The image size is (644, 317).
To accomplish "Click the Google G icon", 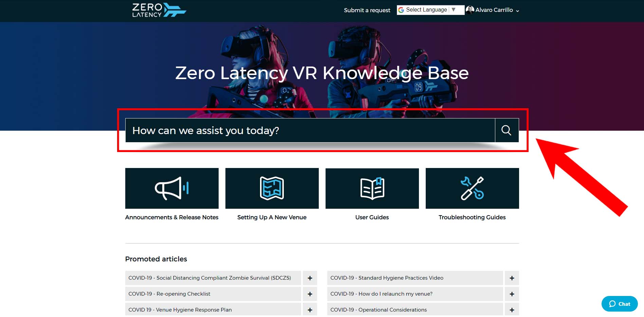I will [401, 10].
